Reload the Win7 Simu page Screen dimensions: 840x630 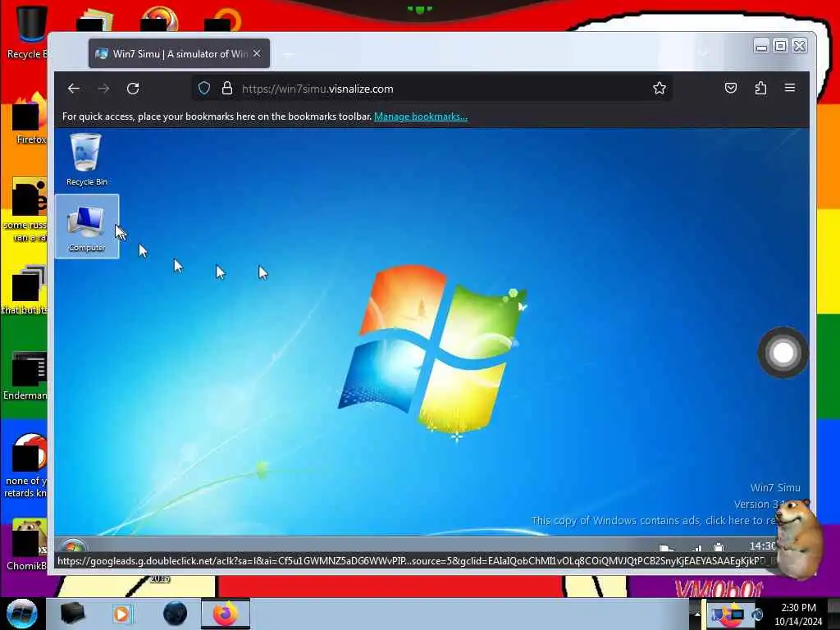[133, 89]
